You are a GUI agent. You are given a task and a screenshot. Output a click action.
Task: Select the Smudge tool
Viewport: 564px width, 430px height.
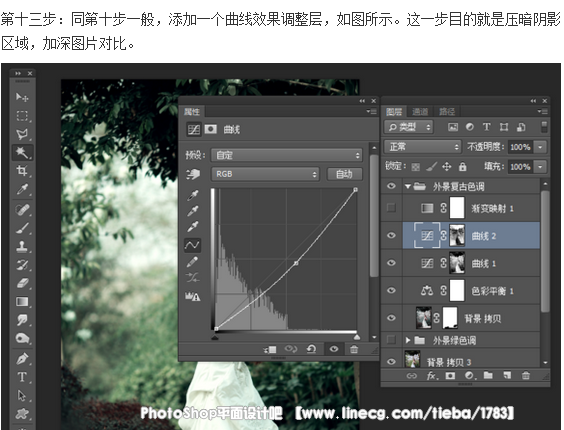pyautogui.click(x=22, y=320)
